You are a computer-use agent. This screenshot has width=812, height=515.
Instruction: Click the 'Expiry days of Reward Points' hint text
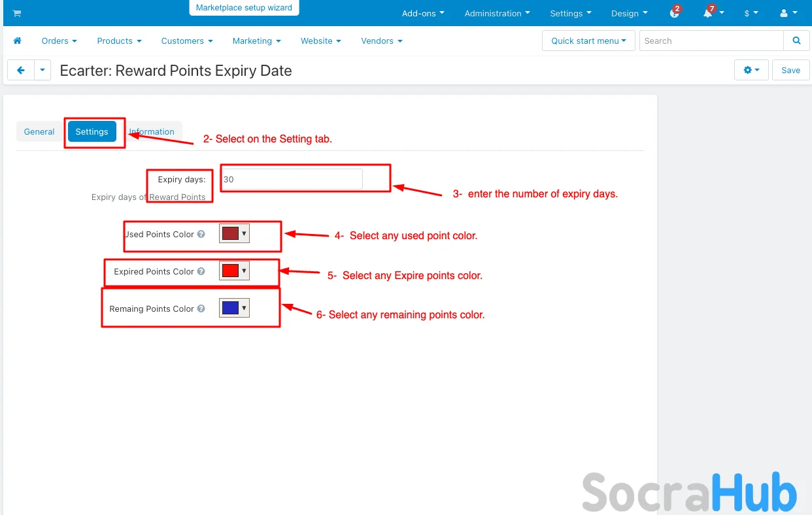pyautogui.click(x=148, y=197)
